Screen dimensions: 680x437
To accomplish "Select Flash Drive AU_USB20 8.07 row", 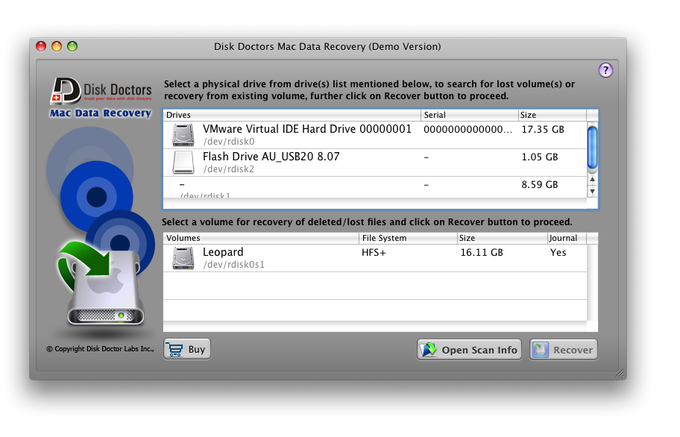I will [375, 163].
